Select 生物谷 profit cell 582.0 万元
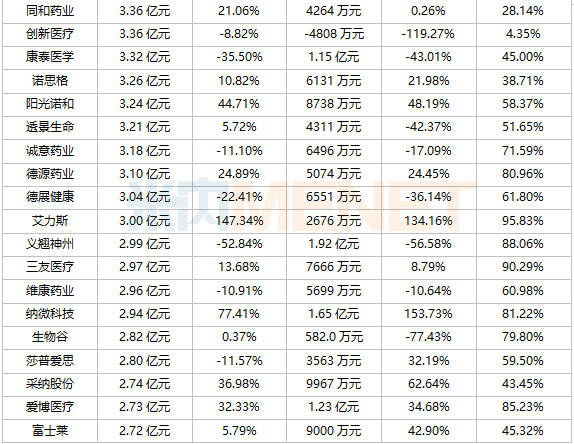Image resolution: width=574 pixels, height=444 pixels. (x=334, y=337)
